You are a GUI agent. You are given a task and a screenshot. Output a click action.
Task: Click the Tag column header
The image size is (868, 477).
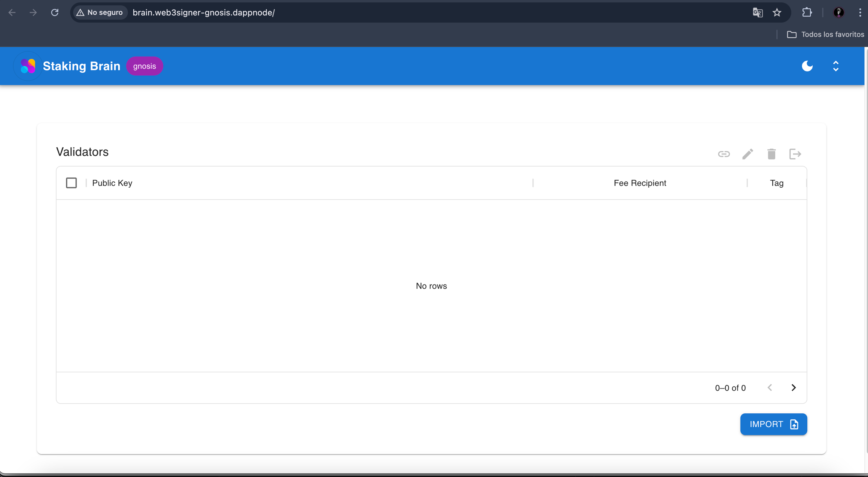776,183
